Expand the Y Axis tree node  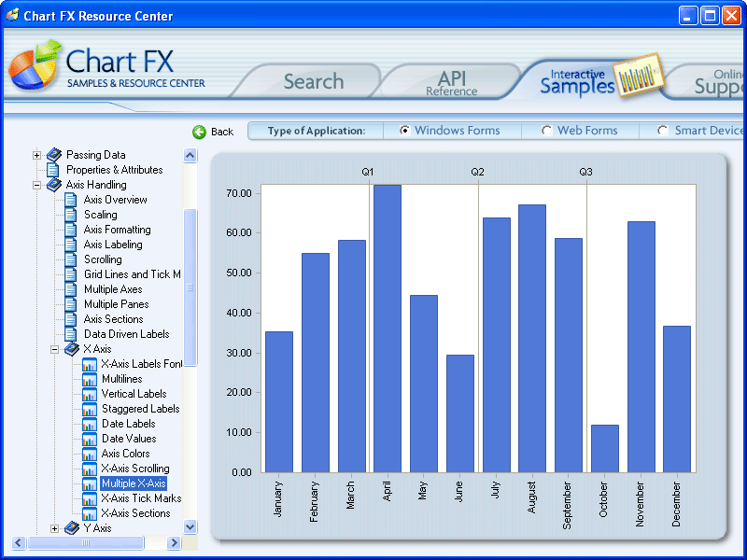54,527
